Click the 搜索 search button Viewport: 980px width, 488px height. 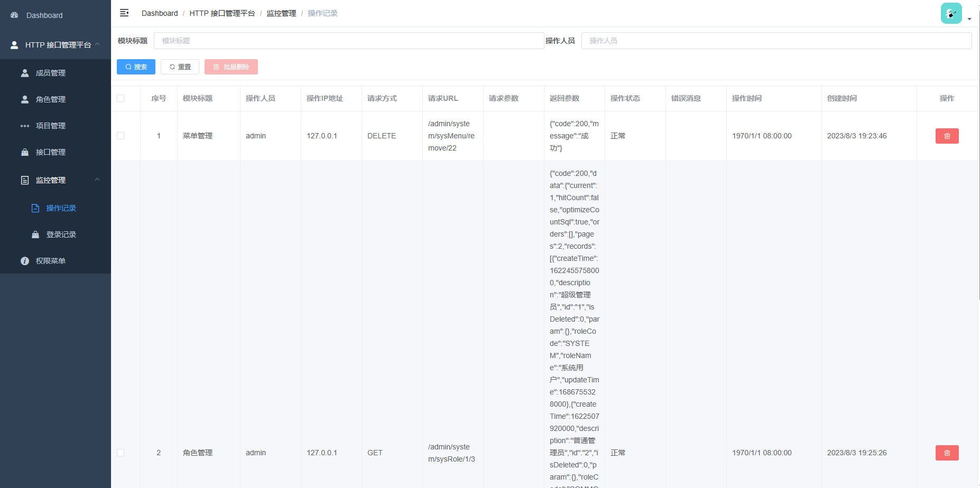pyautogui.click(x=136, y=67)
